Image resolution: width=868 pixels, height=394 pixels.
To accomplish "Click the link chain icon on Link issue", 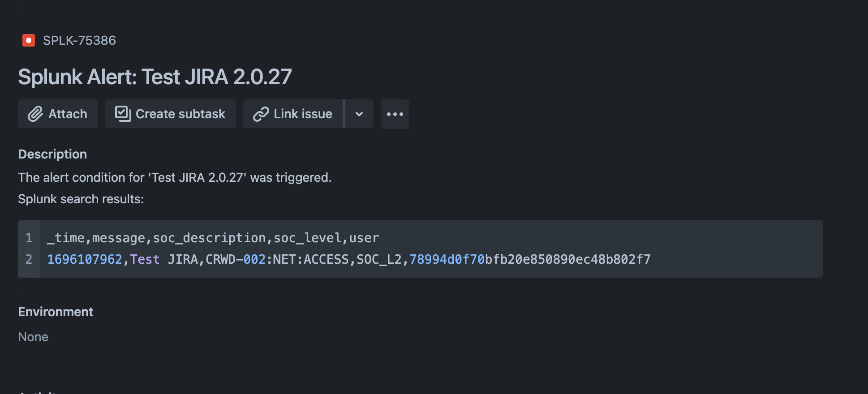I will click(x=261, y=114).
